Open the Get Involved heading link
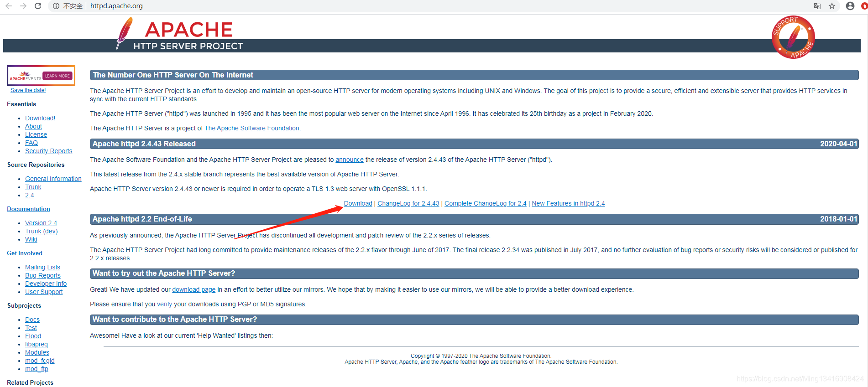This screenshot has height=387, width=868. [25, 253]
